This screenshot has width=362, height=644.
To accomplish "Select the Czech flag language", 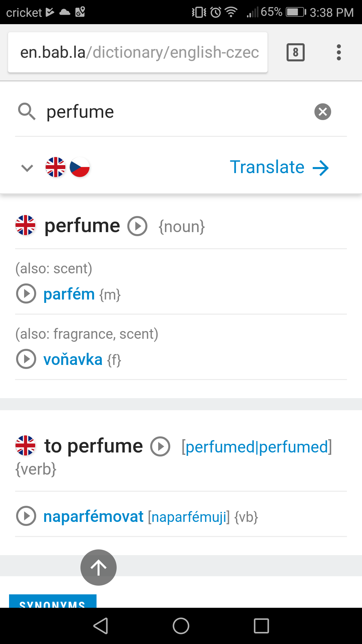I will click(80, 167).
